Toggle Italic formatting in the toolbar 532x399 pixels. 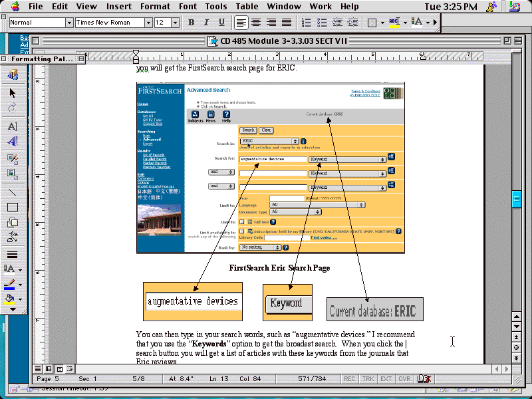point(206,23)
